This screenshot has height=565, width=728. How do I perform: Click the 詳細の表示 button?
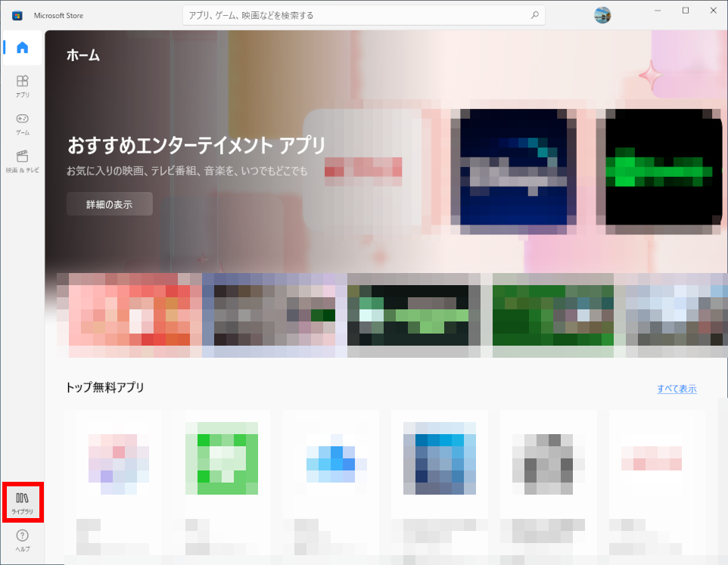click(x=110, y=204)
